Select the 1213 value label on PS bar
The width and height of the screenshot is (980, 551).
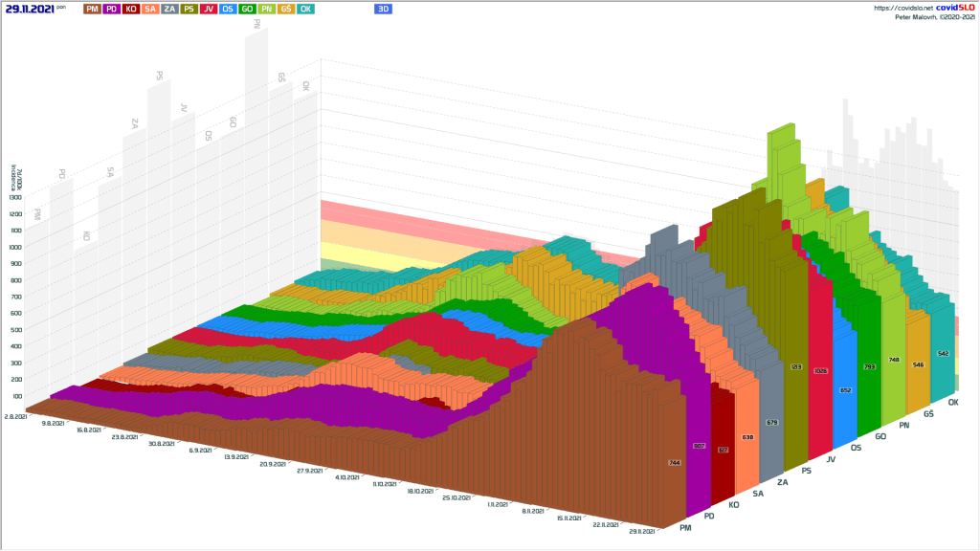pyautogui.click(x=796, y=365)
